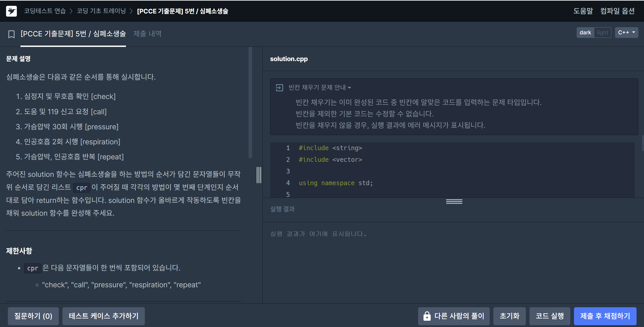Screen dimensions: 644x327
Task: Open the 제출 내역 tab
Action: 147,34
